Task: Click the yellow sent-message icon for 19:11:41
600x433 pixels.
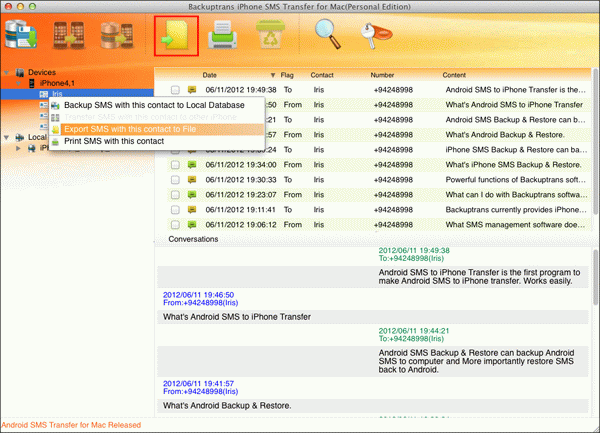Action: click(x=192, y=210)
